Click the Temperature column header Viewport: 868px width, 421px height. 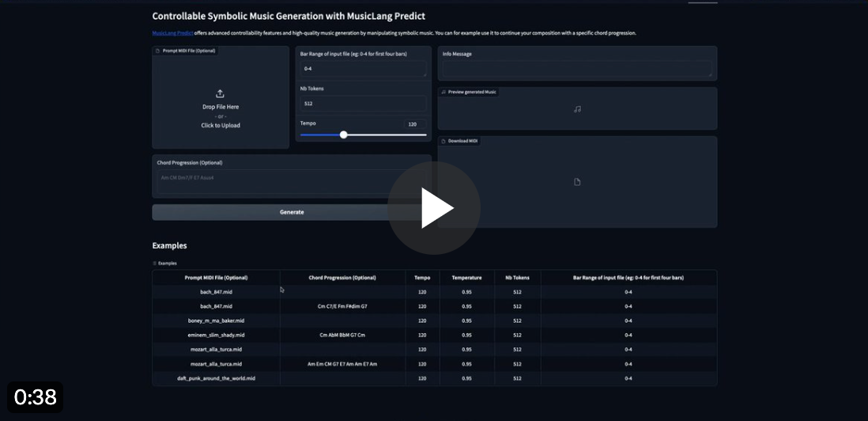tap(466, 278)
